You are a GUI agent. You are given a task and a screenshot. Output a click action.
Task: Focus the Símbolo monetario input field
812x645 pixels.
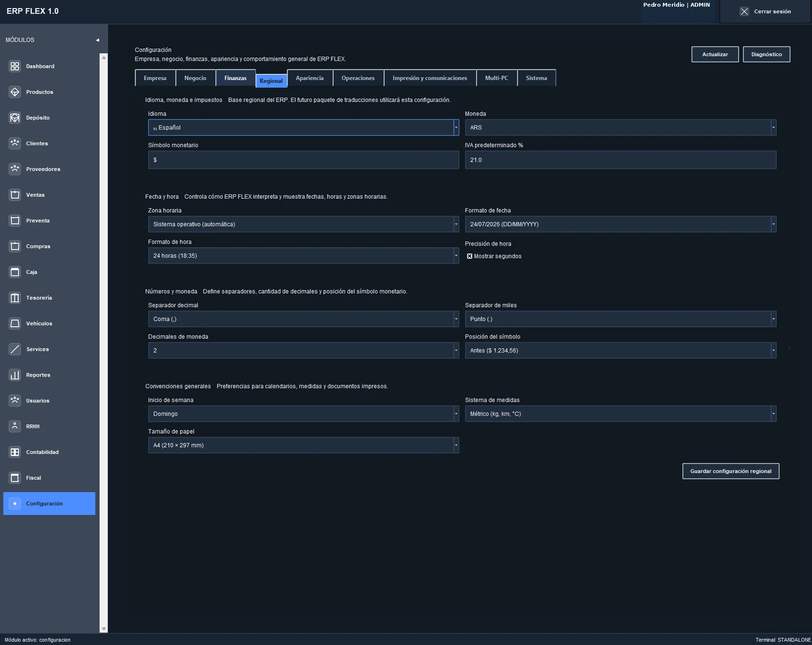(304, 160)
